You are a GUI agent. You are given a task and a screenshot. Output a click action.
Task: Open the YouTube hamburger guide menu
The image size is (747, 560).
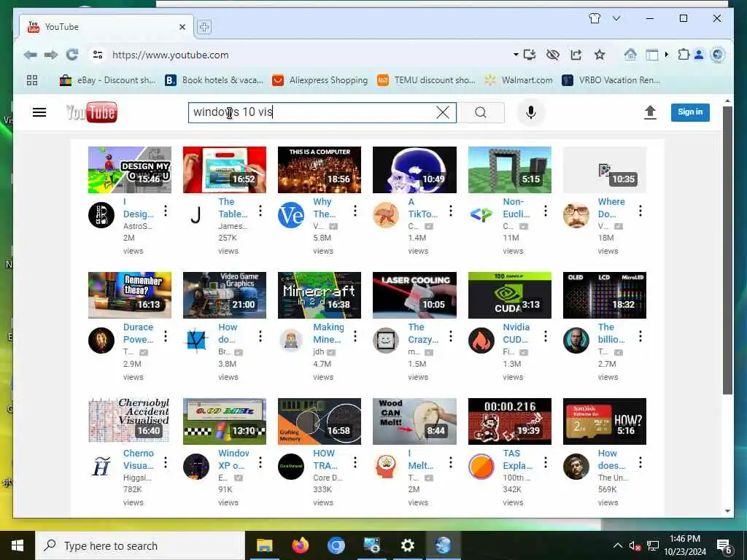click(39, 112)
